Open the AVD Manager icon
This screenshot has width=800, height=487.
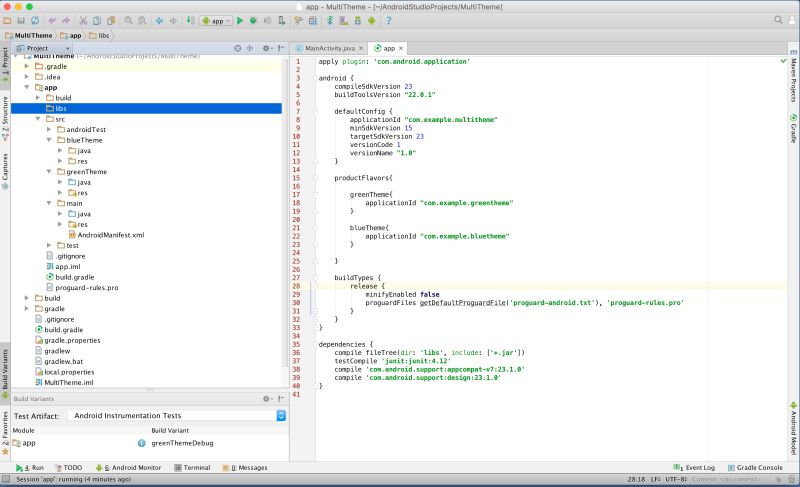pyautogui.click(x=343, y=20)
